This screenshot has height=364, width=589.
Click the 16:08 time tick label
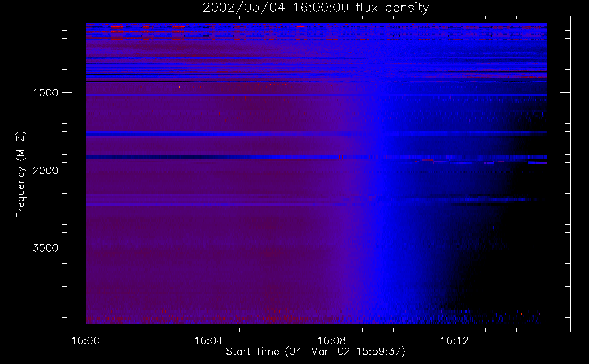(x=332, y=341)
